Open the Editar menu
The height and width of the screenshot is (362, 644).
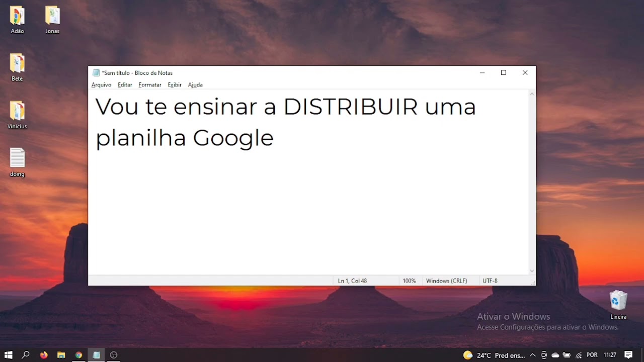point(125,85)
